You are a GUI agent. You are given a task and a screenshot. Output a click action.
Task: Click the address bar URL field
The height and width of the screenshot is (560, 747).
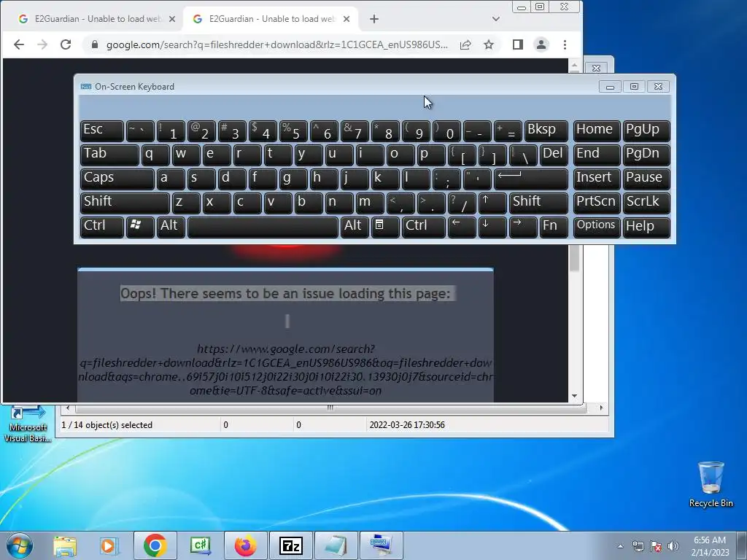pyautogui.click(x=276, y=44)
